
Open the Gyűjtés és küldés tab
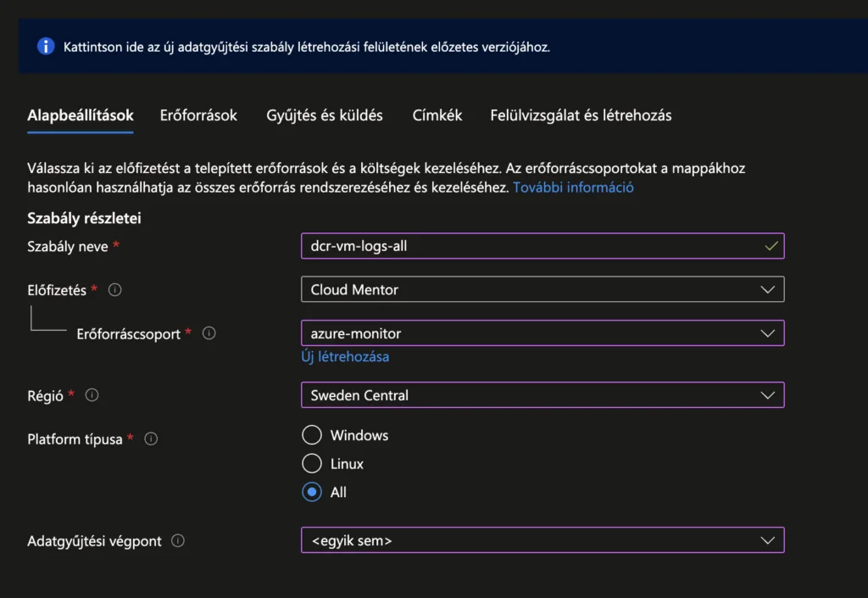click(324, 115)
